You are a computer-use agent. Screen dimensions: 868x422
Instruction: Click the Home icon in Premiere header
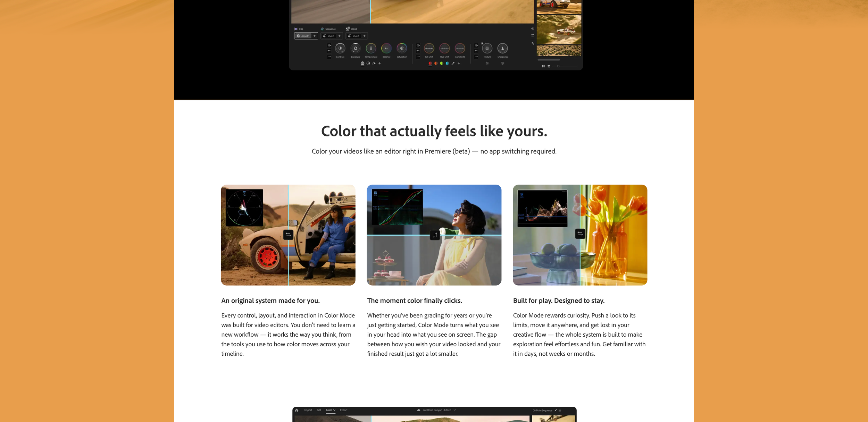pos(297,410)
